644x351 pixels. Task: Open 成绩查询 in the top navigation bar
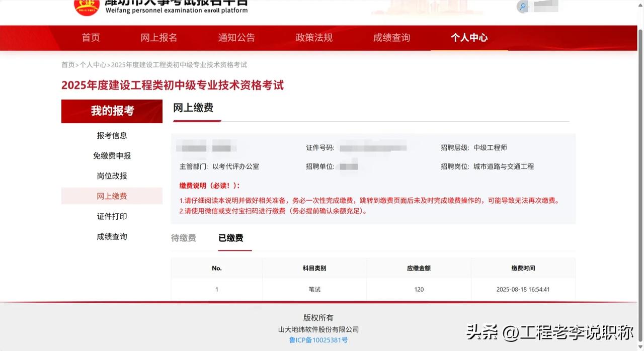click(x=391, y=38)
